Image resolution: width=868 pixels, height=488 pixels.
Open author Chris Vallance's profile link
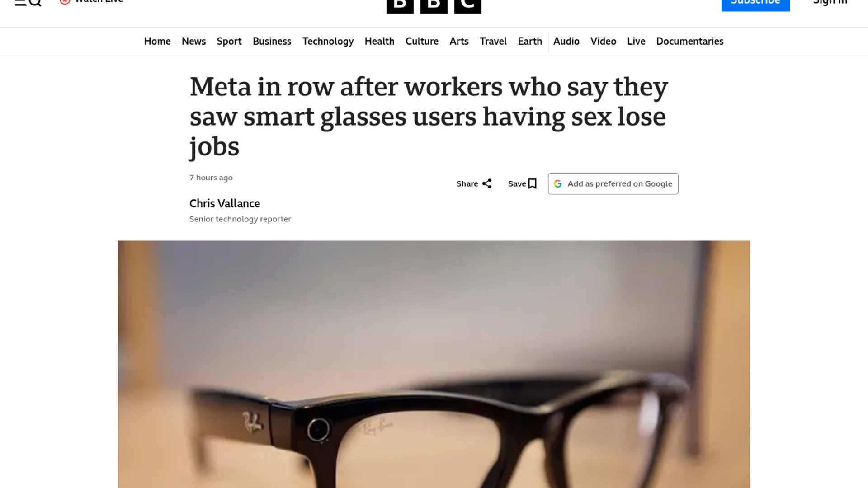225,204
